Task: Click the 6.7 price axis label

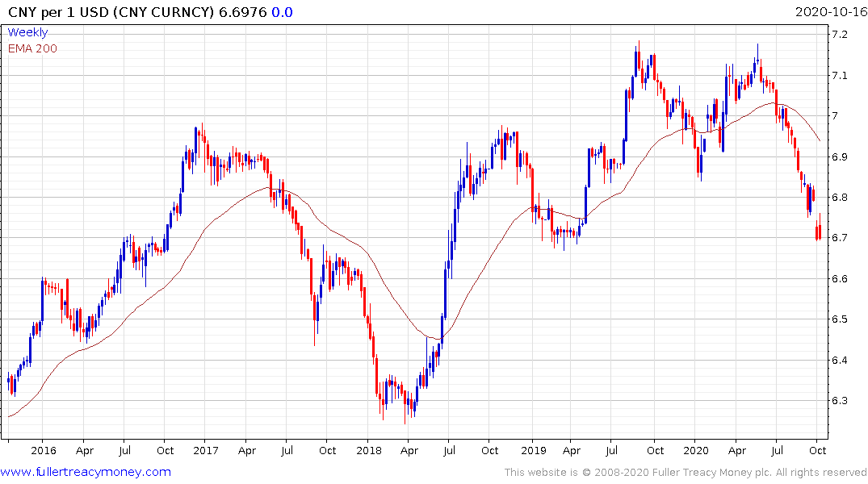Action: pyautogui.click(x=840, y=238)
